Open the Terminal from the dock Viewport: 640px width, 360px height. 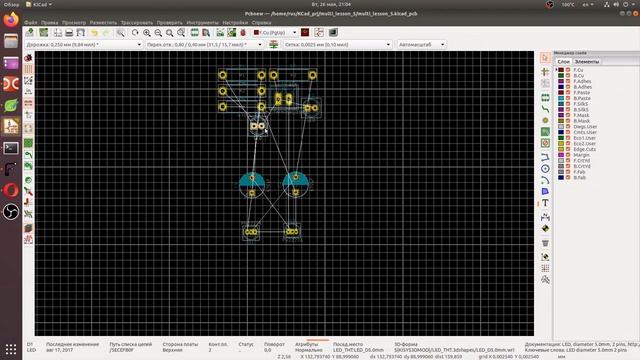click(11, 148)
